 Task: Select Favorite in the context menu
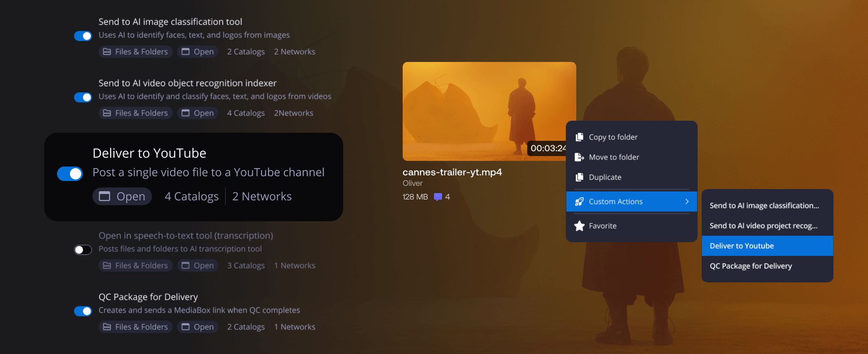tap(632, 226)
